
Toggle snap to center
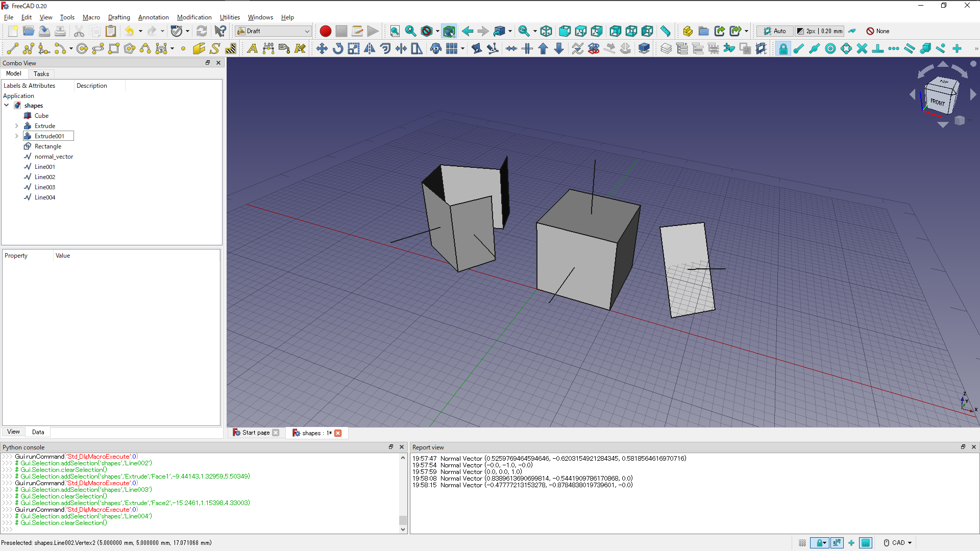click(x=830, y=48)
